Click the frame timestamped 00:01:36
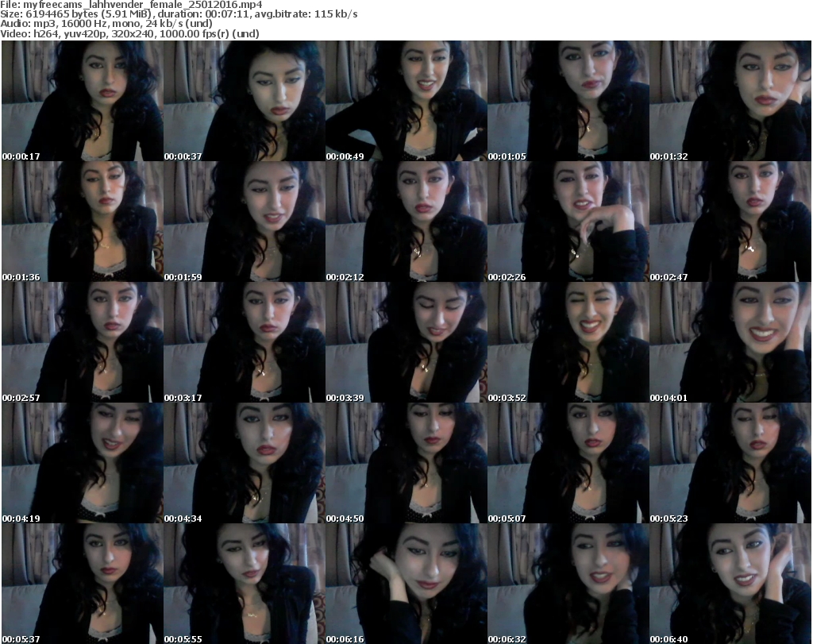813x644 pixels. [x=83, y=222]
